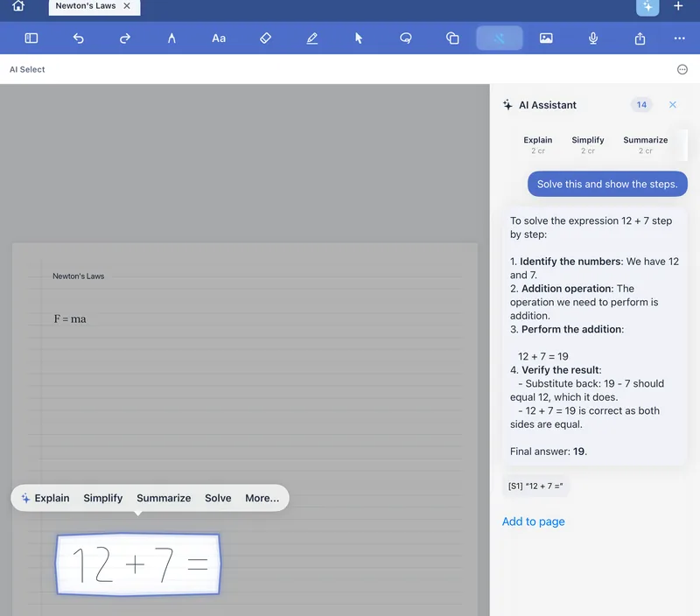Click the 'Solve this and show the steps.' bubble
The width and height of the screenshot is (700, 616).
(607, 184)
